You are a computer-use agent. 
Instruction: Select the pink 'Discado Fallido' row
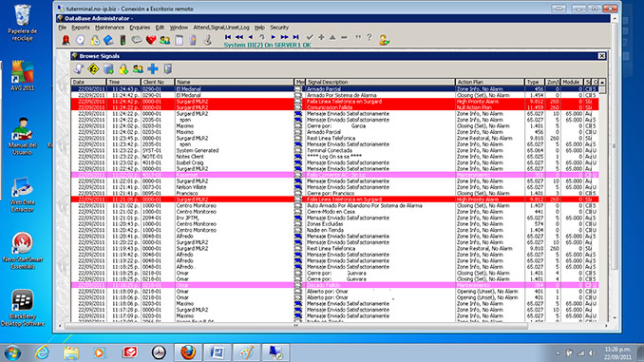334,285
